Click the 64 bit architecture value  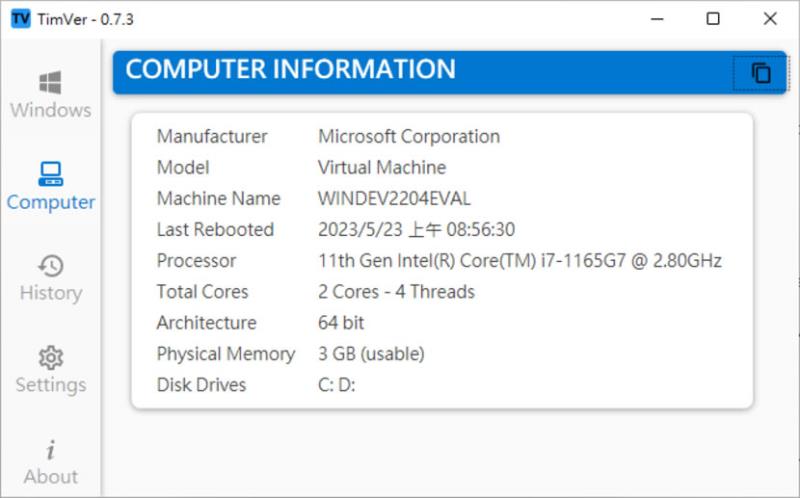[x=341, y=323]
